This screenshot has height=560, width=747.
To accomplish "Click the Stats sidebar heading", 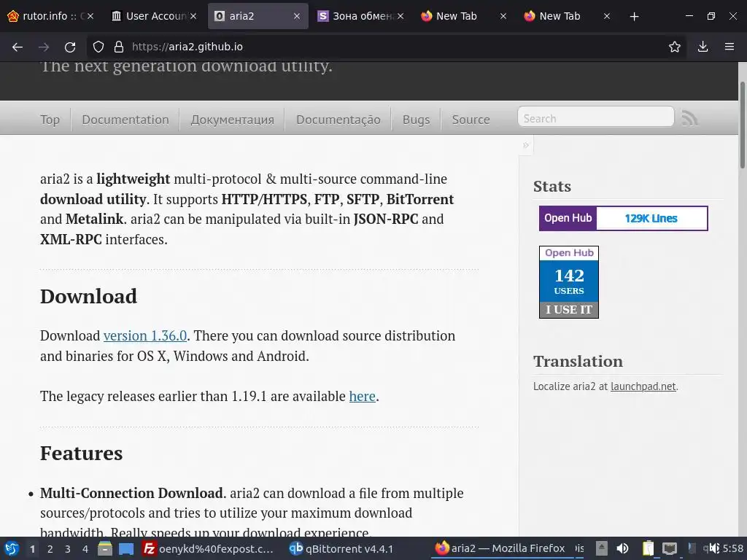I will point(552,186).
